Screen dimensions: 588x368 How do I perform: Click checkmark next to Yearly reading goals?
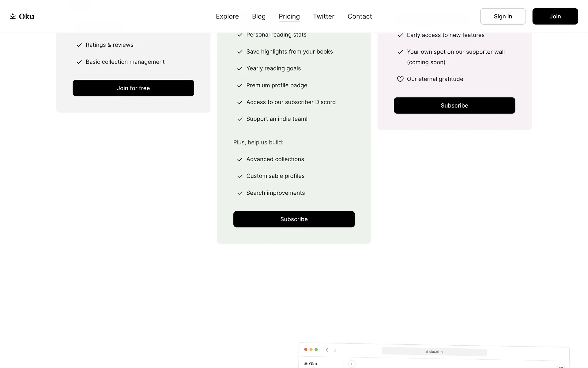point(240,69)
